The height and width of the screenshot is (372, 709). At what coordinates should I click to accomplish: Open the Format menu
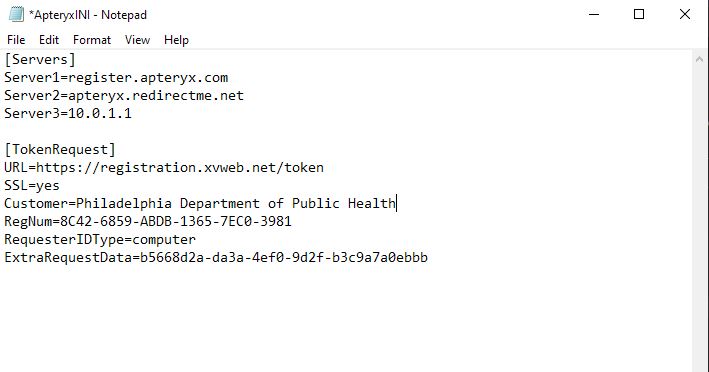point(92,40)
